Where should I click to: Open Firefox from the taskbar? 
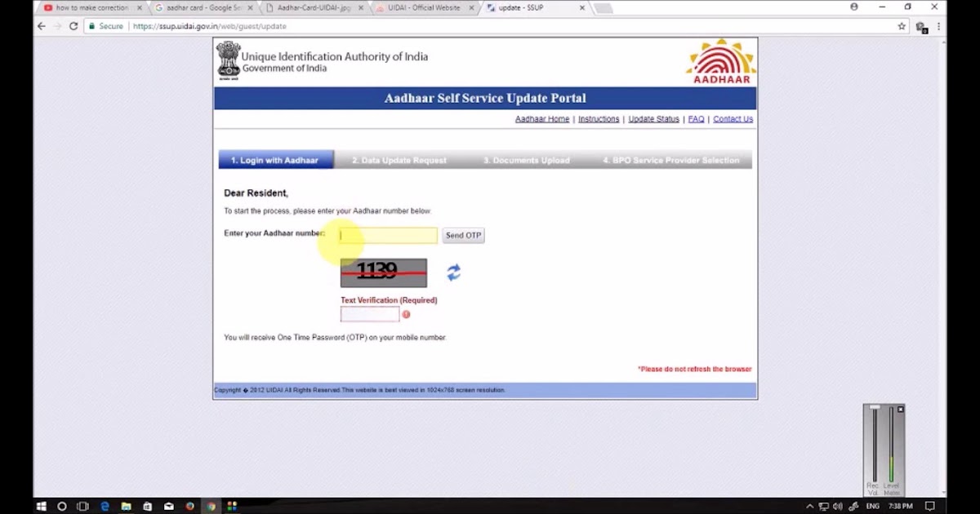tap(189, 506)
